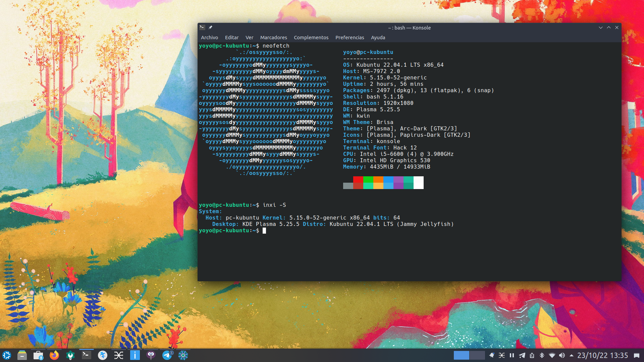
Task: Open the Archivo menu
Action: coord(209,38)
